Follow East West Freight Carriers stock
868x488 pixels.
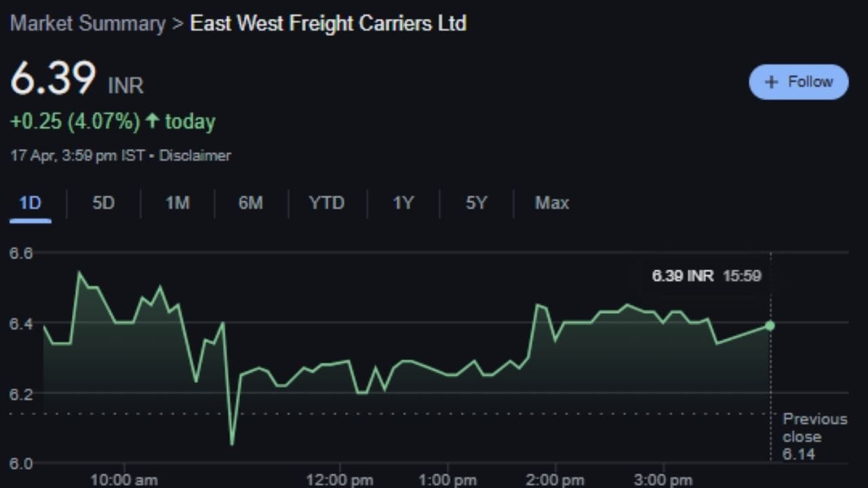point(798,82)
